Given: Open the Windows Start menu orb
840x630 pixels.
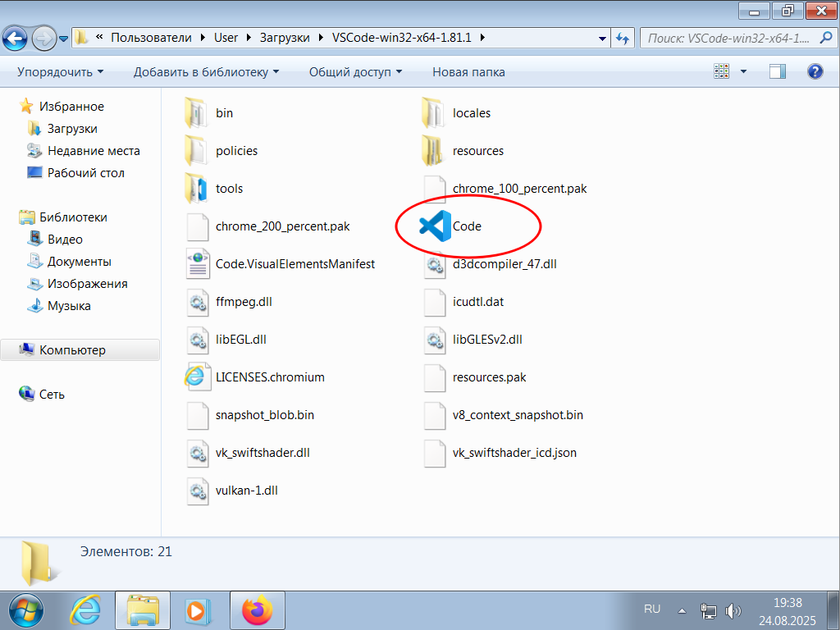Looking at the screenshot, I should [27, 610].
